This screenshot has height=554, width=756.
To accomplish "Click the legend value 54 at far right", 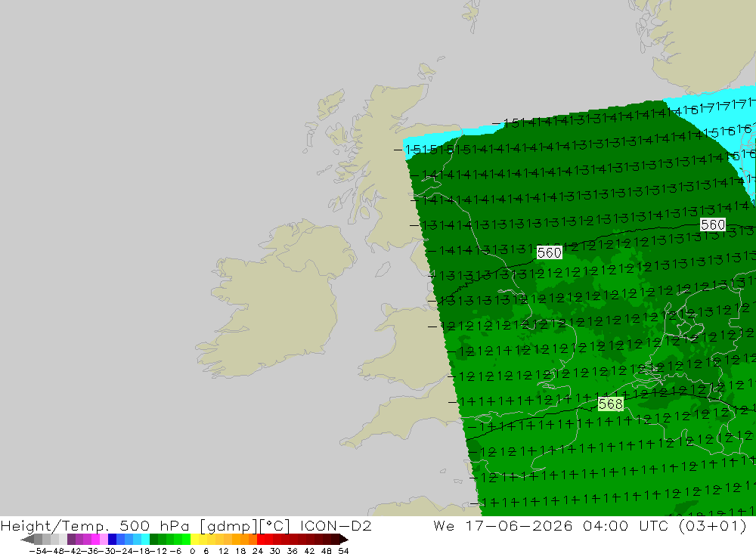I will pos(343,551).
